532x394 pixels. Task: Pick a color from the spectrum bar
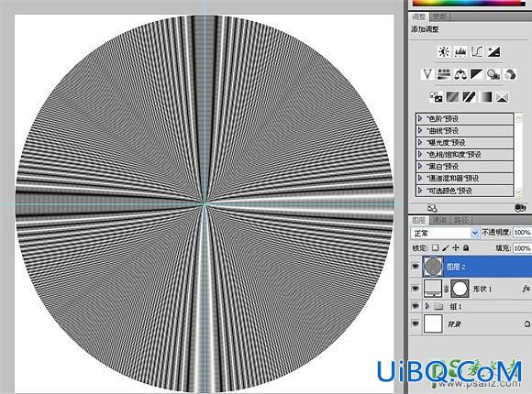(468, 3)
